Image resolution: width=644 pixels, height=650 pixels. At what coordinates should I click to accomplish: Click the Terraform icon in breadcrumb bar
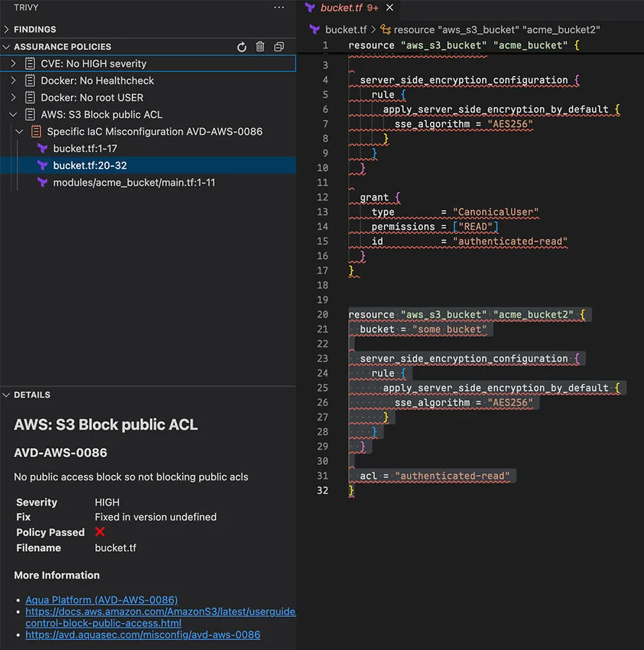tap(314, 30)
